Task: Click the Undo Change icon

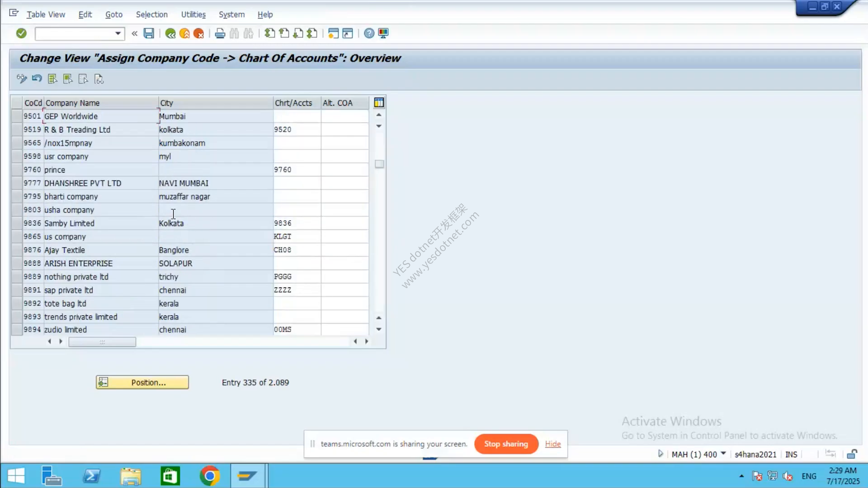Action: [x=37, y=79]
